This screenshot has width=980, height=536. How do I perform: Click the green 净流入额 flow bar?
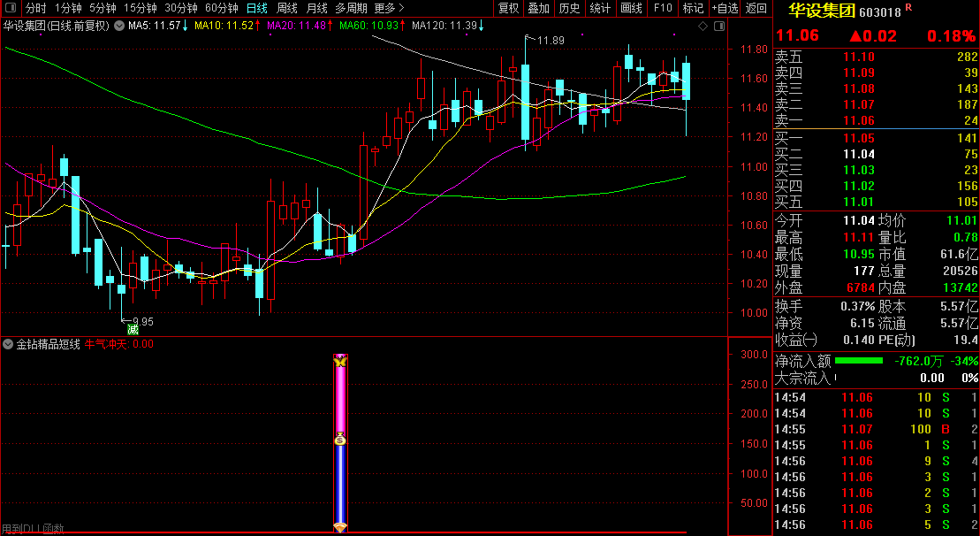click(x=858, y=361)
